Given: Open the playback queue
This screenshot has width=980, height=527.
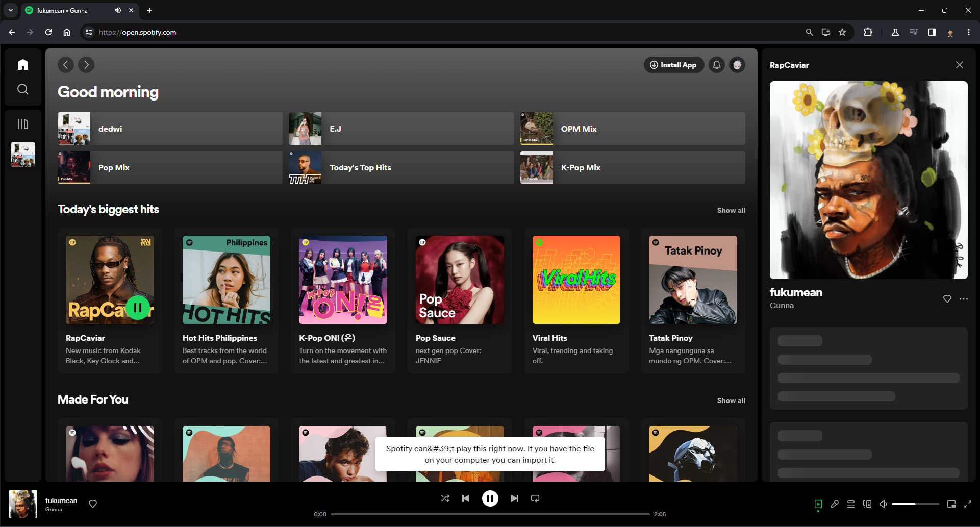Looking at the screenshot, I should 850,504.
